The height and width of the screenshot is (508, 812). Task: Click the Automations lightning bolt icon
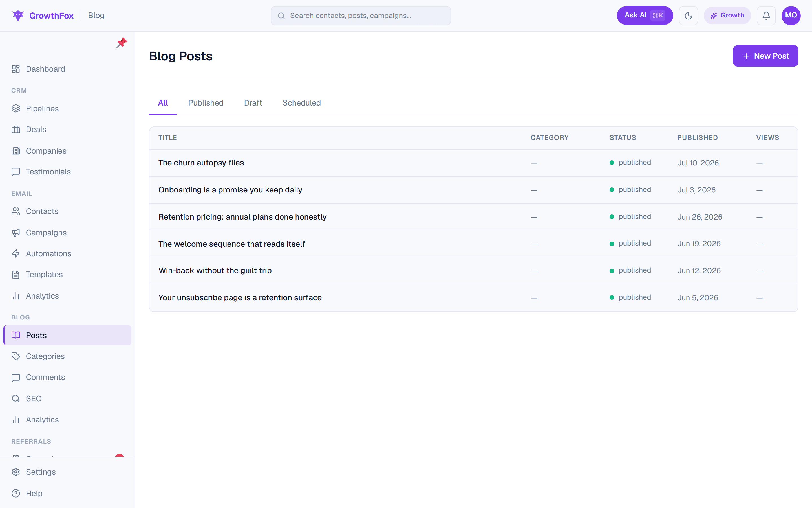[16, 254]
